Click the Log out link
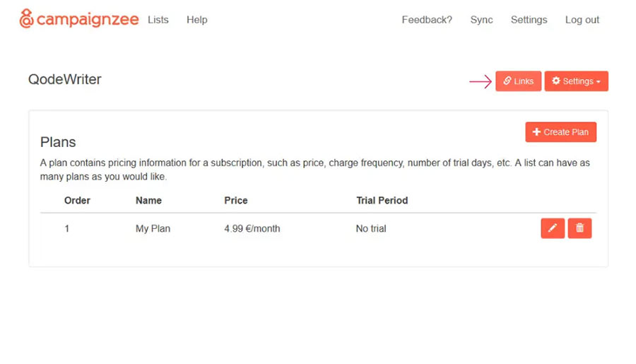 582,20
